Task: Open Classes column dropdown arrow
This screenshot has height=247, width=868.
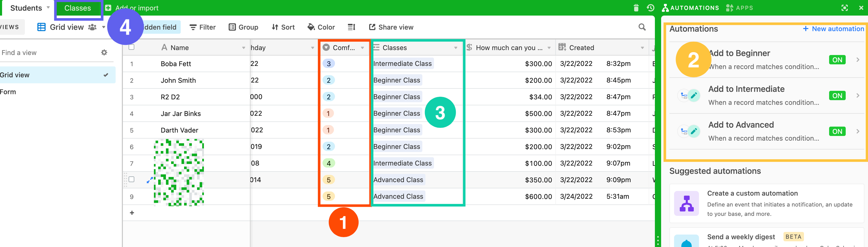Action: pos(456,47)
